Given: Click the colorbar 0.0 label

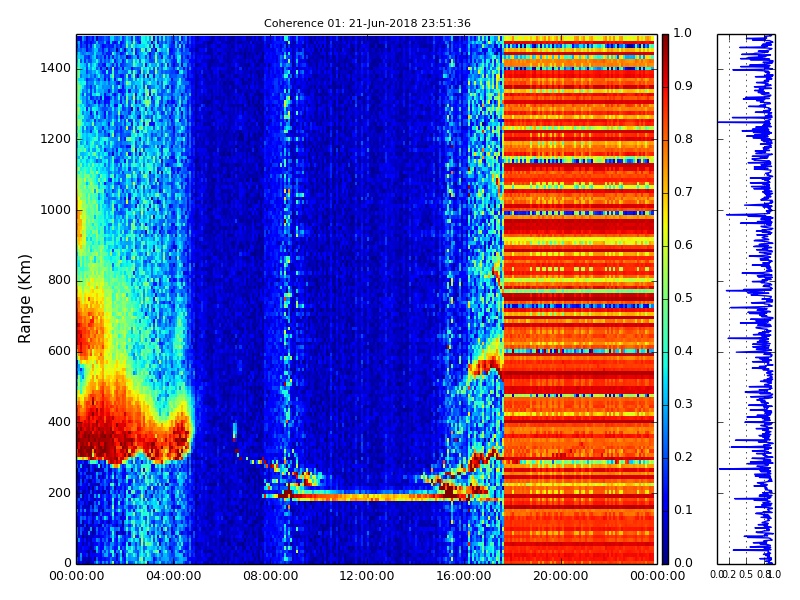Looking at the screenshot, I should [683, 563].
